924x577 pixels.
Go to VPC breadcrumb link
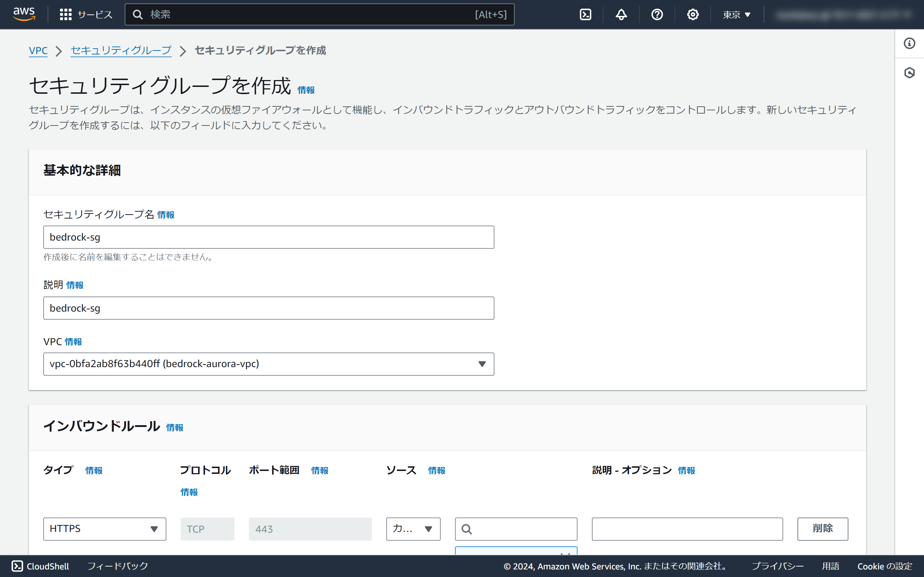pos(38,50)
